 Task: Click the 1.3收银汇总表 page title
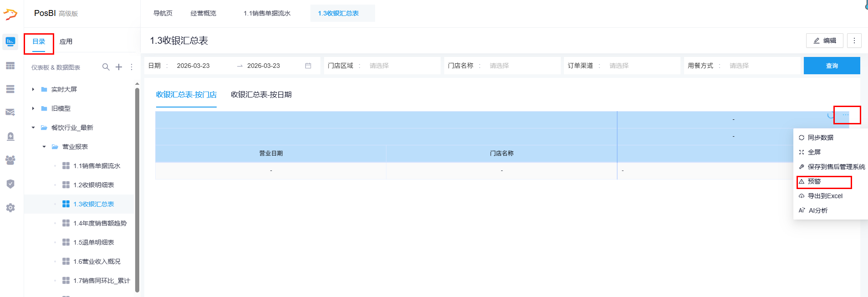tap(179, 41)
